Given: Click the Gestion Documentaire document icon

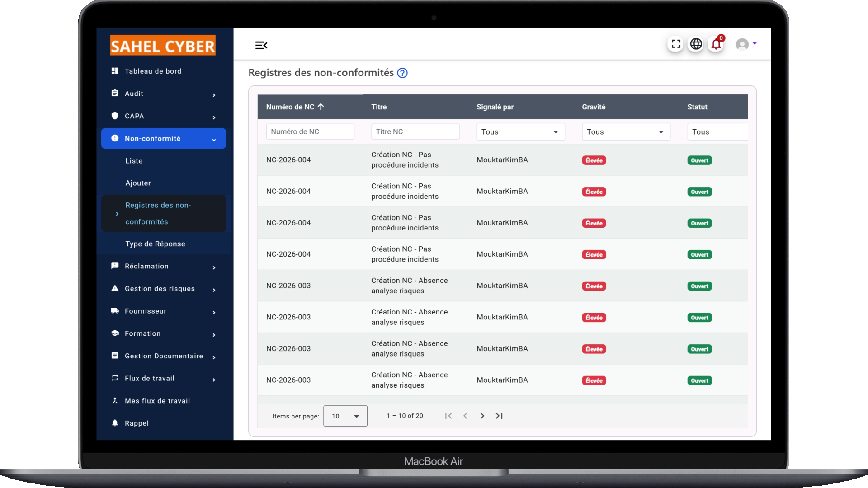Looking at the screenshot, I should coord(115,356).
